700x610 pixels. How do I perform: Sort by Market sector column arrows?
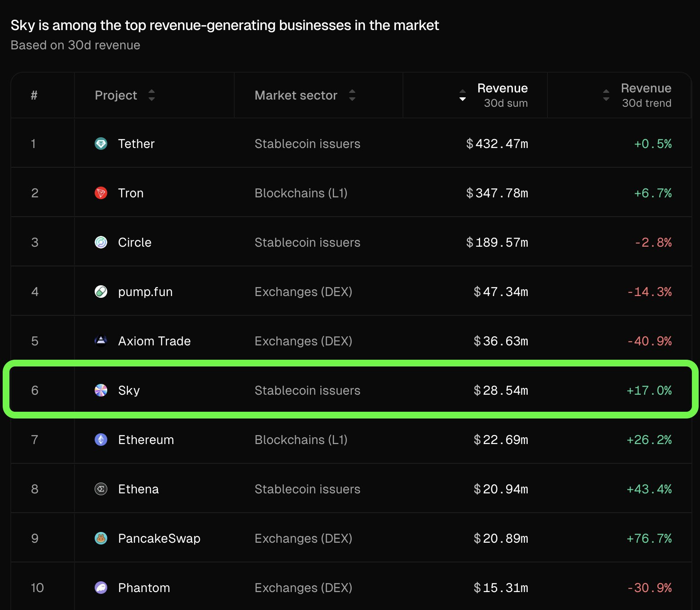tap(352, 95)
